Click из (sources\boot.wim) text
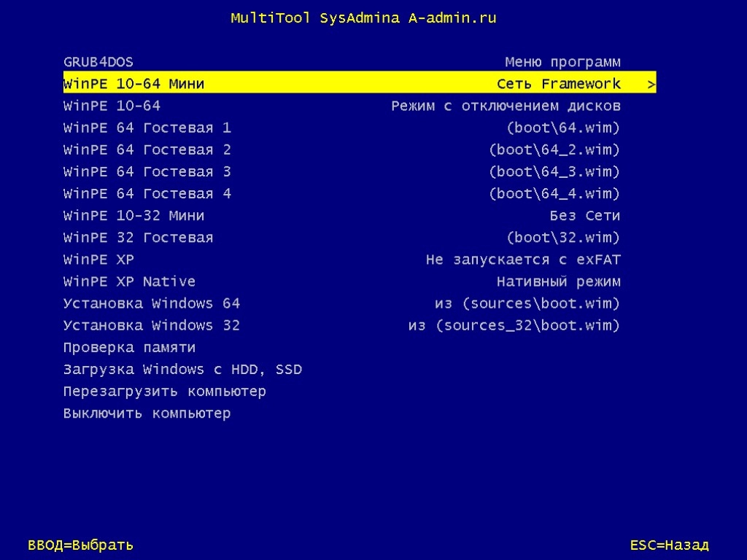This screenshot has width=747, height=560. click(527, 303)
